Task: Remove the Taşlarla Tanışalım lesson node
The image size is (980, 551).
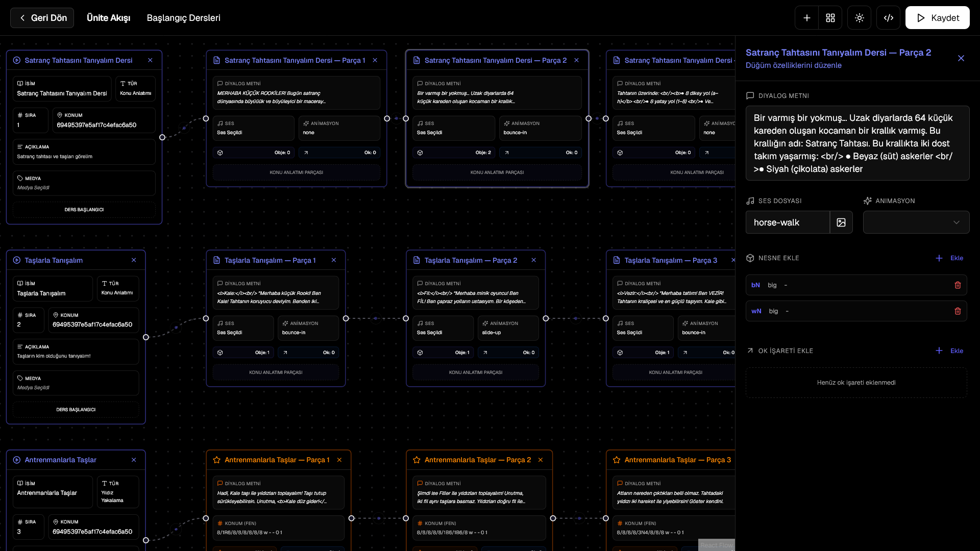Action: [x=134, y=260]
